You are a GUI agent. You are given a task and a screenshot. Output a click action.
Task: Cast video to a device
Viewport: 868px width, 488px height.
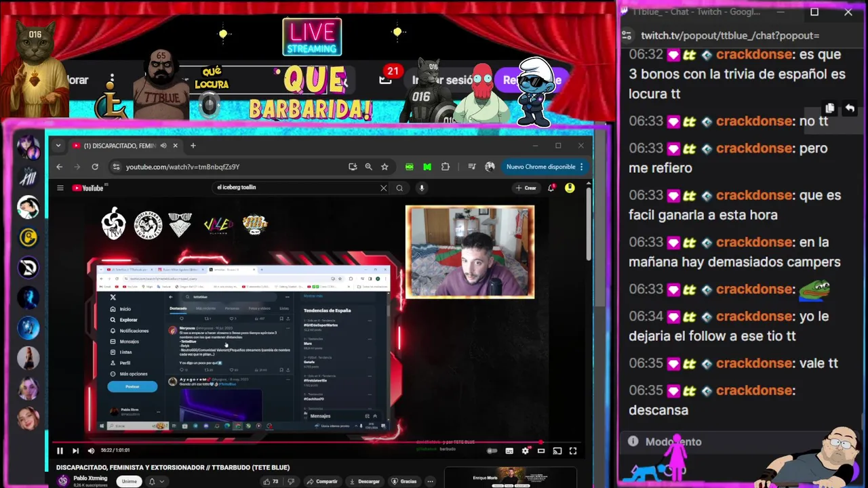pyautogui.click(x=557, y=451)
